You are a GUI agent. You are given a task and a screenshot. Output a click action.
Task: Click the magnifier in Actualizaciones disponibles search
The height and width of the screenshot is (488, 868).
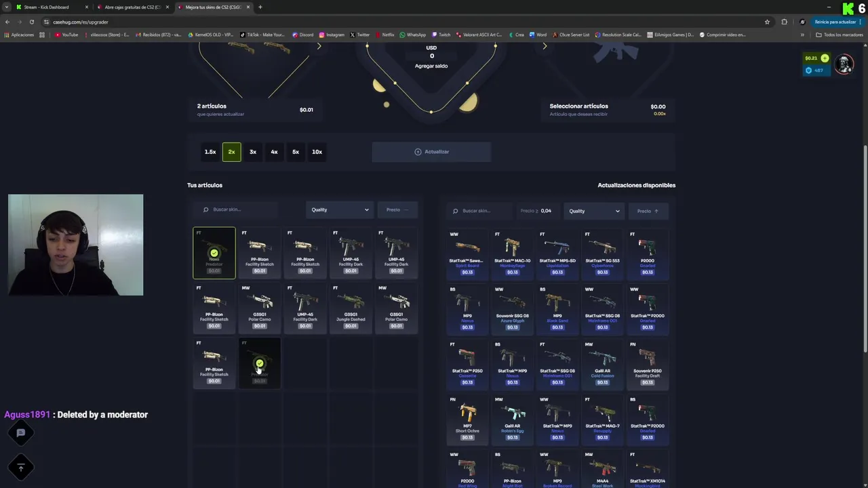point(456,211)
